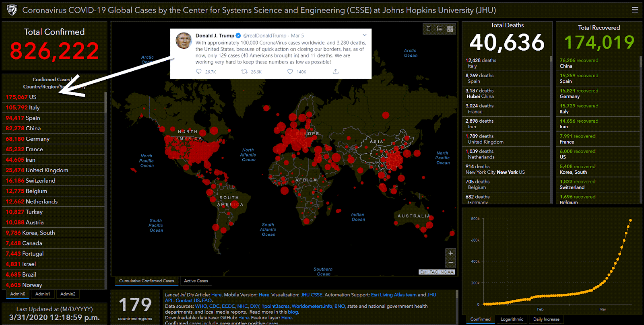The width and height of the screenshot is (644, 325).
Task: Select the 4,685 Brazil row
Action: (53, 275)
